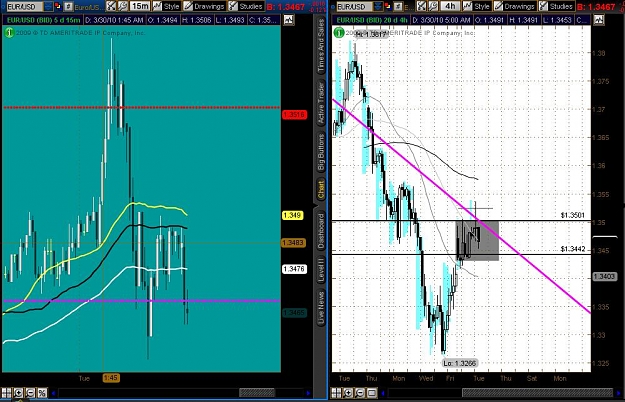Click the scissors icon in right chart toolbar
Viewport: 625px width, 402px height.
point(422,6)
